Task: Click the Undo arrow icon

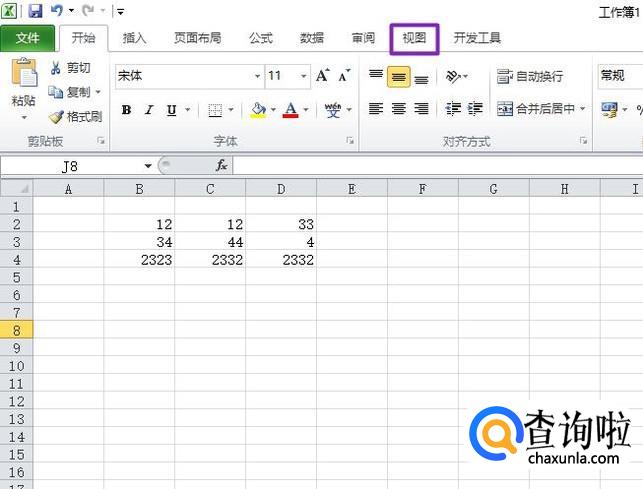Action: pyautogui.click(x=57, y=11)
